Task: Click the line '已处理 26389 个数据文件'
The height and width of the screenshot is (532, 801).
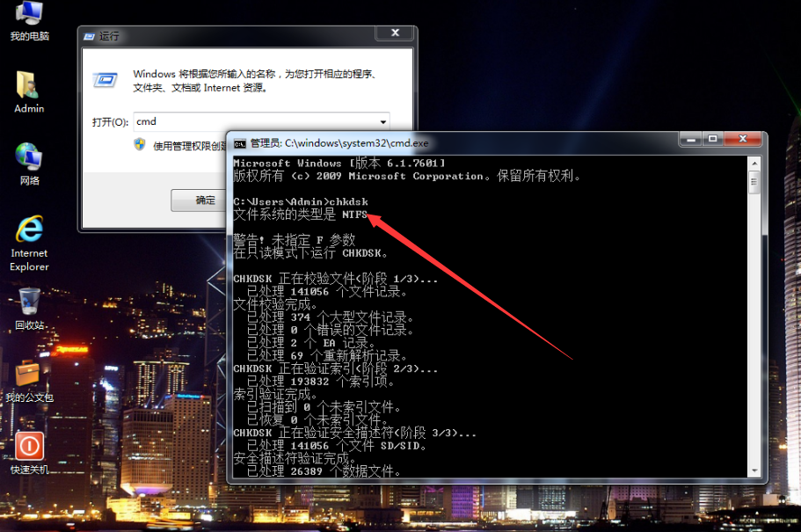Action: (324, 471)
